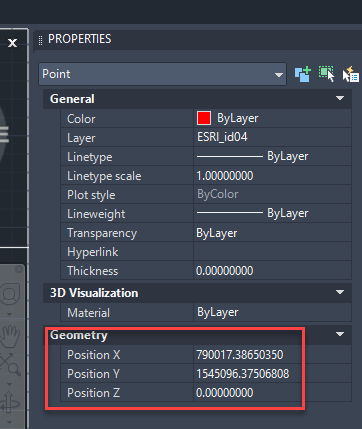Click the Select Objects icon
Screen dimensions: 362x429
[x=326, y=74]
